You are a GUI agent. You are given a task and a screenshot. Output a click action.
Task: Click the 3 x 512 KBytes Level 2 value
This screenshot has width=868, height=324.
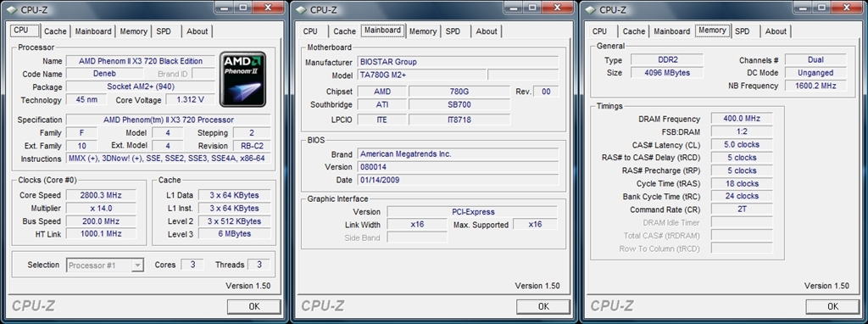point(234,221)
